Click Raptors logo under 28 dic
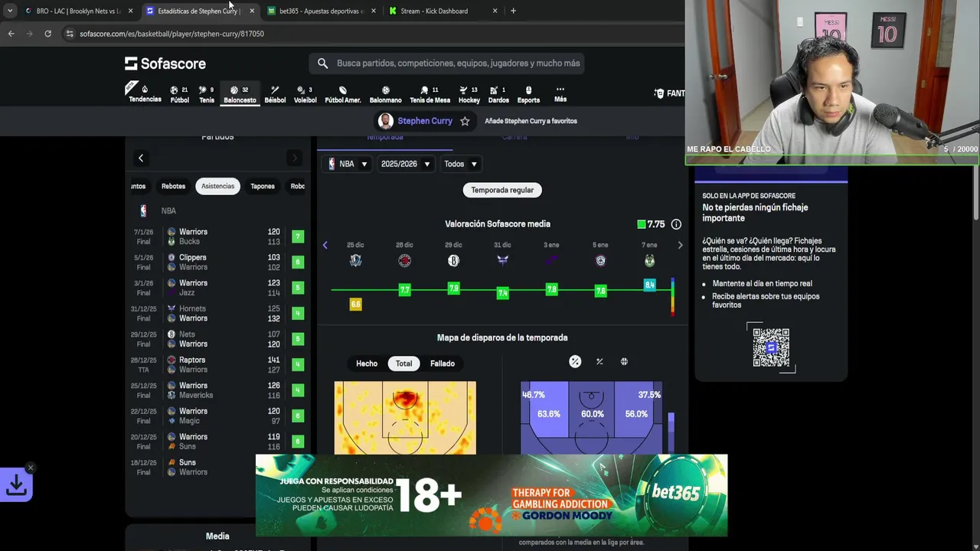The image size is (980, 551). click(404, 261)
